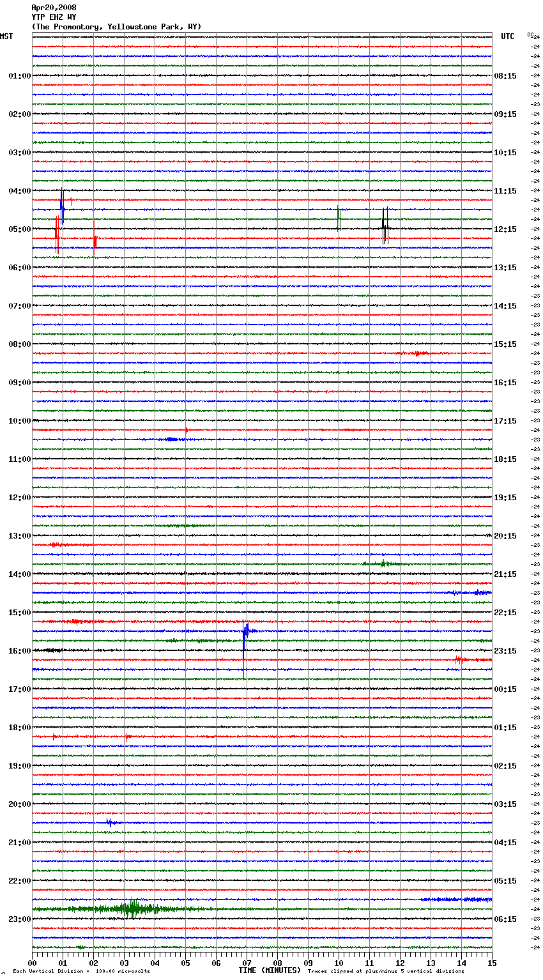
Task: Select the "23:00" MST time label
Action: point(20,919)
